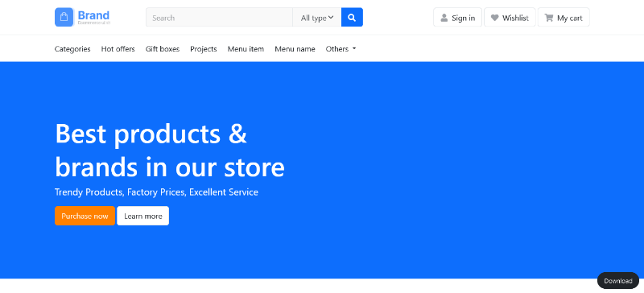Open the Menu item link

tap(246, 49)
